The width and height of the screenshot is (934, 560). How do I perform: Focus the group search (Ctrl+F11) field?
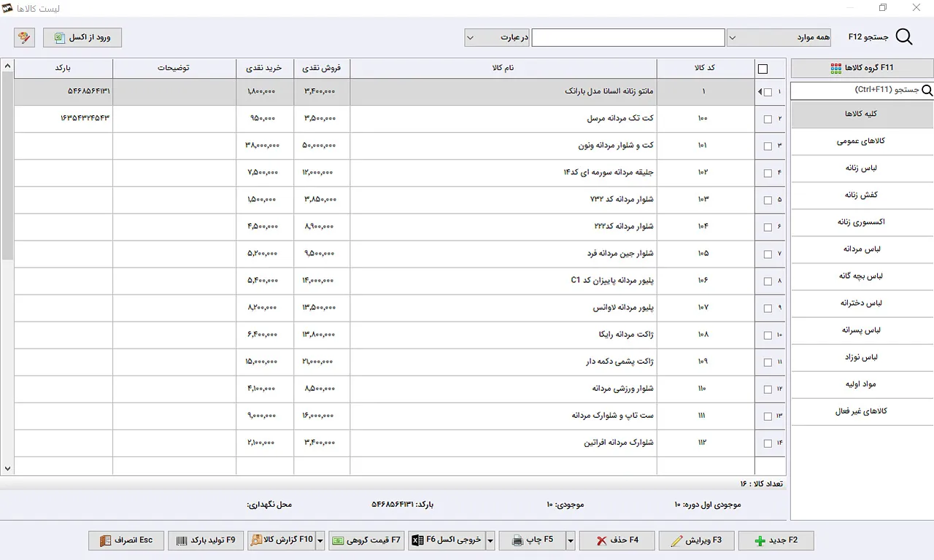(x=855, y=90)
